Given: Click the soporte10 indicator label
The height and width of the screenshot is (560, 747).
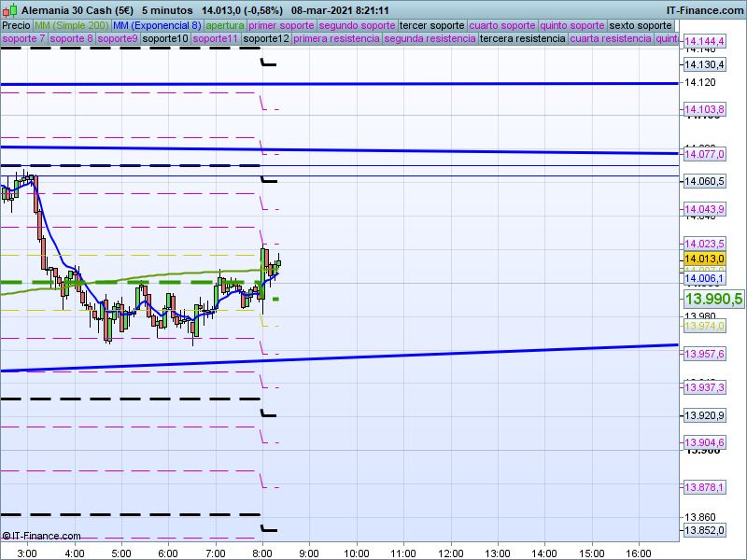Looking at the screenshot, I should tap(165, 38).
